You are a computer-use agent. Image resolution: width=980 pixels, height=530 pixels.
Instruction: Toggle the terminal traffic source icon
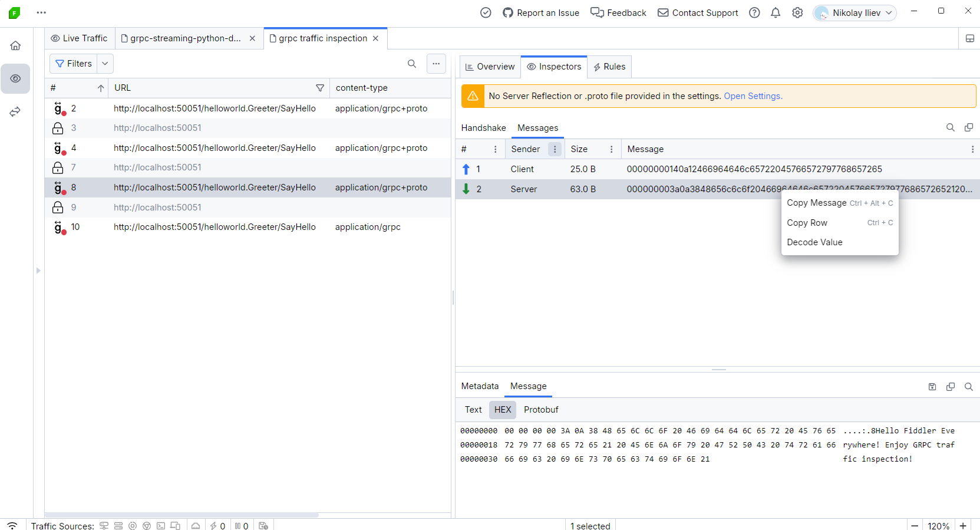click(161, 525)
